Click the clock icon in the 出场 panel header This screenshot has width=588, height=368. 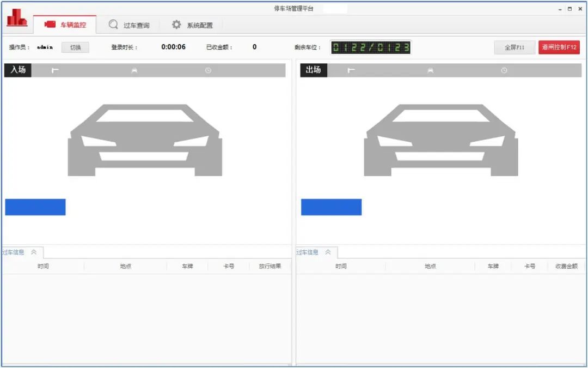click(x=504, y=70)
